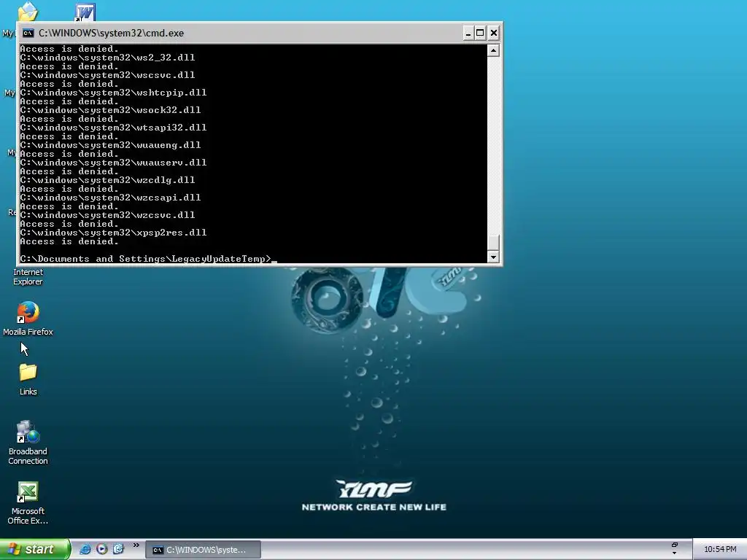Expand the Quick Launch overflow chevron
Screen dimensions: 747x560
[x=136, y=545]
